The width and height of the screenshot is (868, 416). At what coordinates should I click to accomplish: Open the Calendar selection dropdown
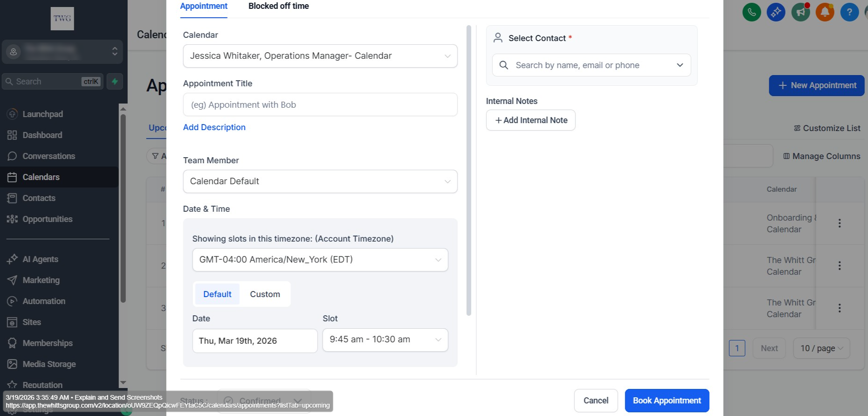[x=320, y=56]
